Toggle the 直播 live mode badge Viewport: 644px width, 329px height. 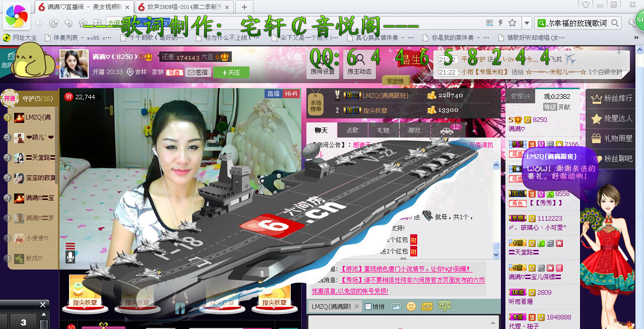(273, 94)
